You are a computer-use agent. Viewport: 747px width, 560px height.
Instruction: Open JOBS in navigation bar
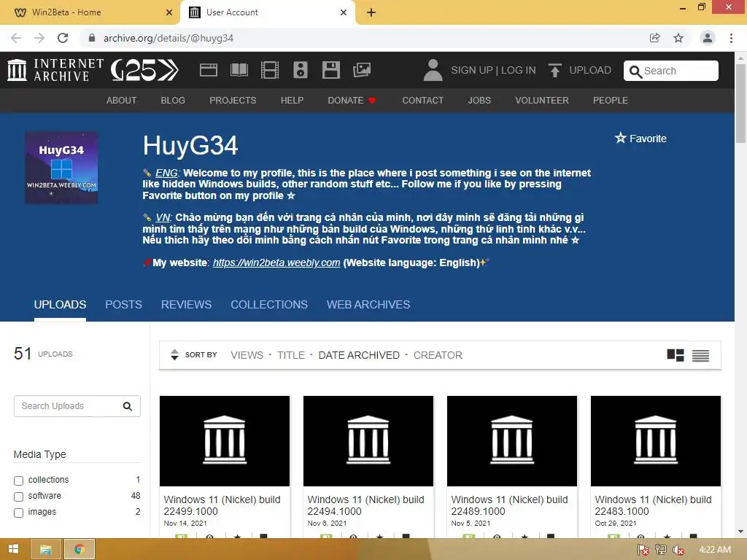479,101
